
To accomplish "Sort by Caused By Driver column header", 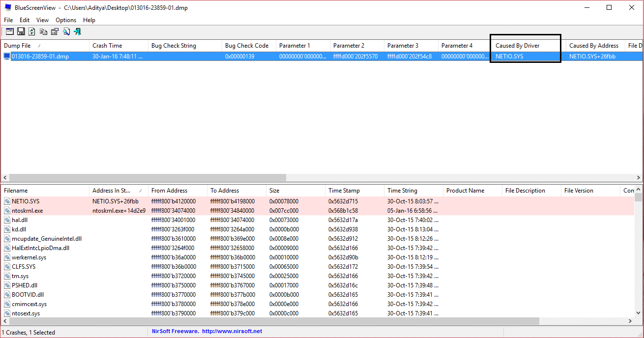I will pos(517,46).
